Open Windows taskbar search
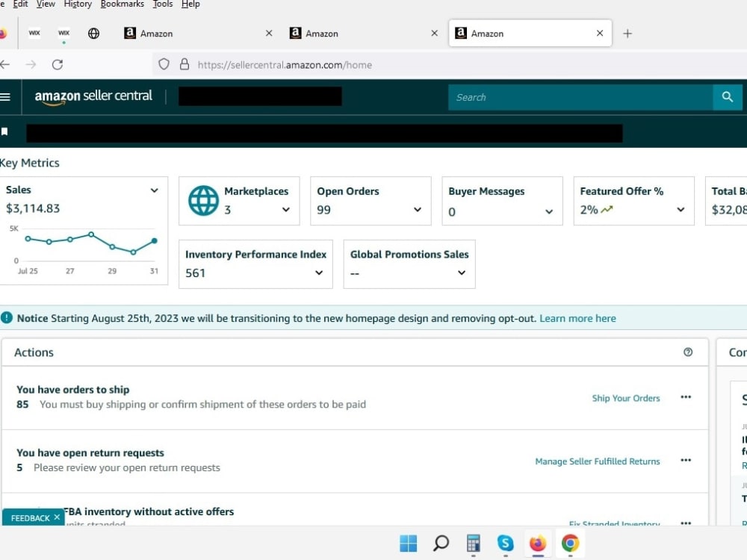This screenshot has height=560, width=747. point(441,544)
